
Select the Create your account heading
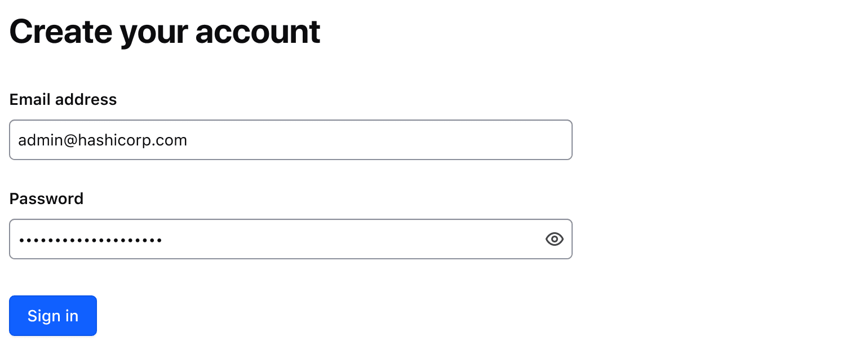tap(164, 31)
